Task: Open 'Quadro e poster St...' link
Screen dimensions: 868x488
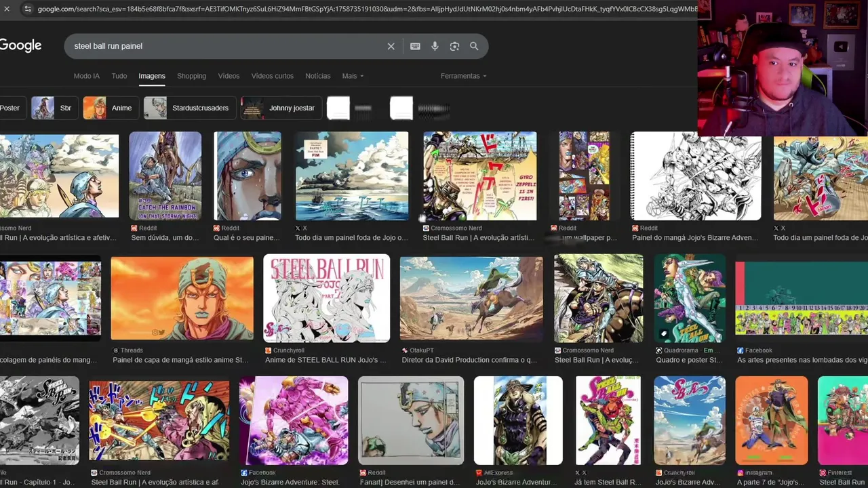Action: pyautogui.click(x=689, y=360)
